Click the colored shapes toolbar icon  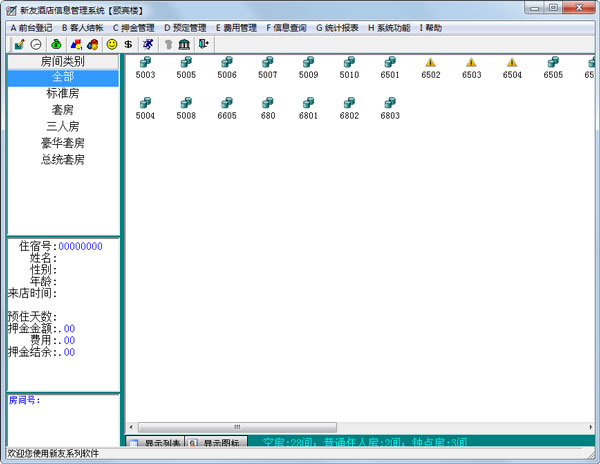pyautogui.click(x=76, y=44)
